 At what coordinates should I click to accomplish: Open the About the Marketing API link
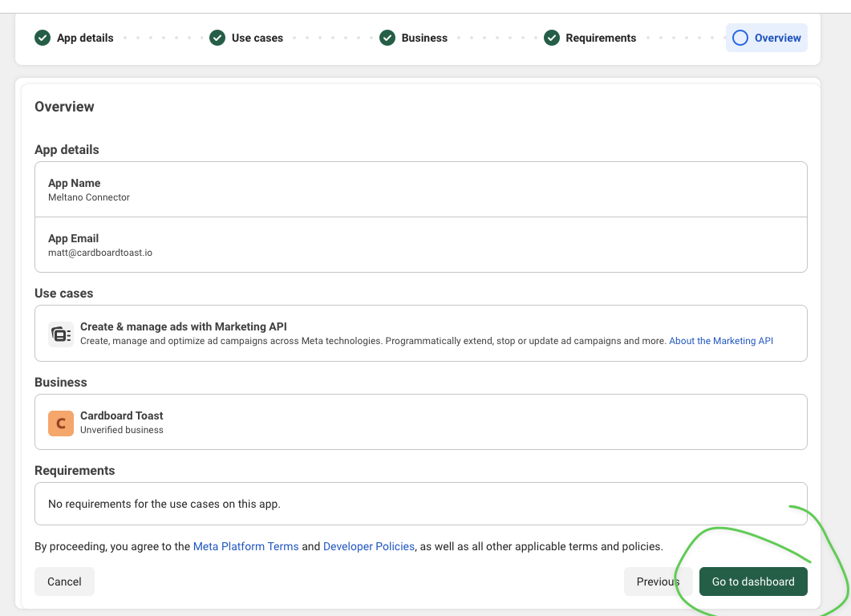[720, 341]
